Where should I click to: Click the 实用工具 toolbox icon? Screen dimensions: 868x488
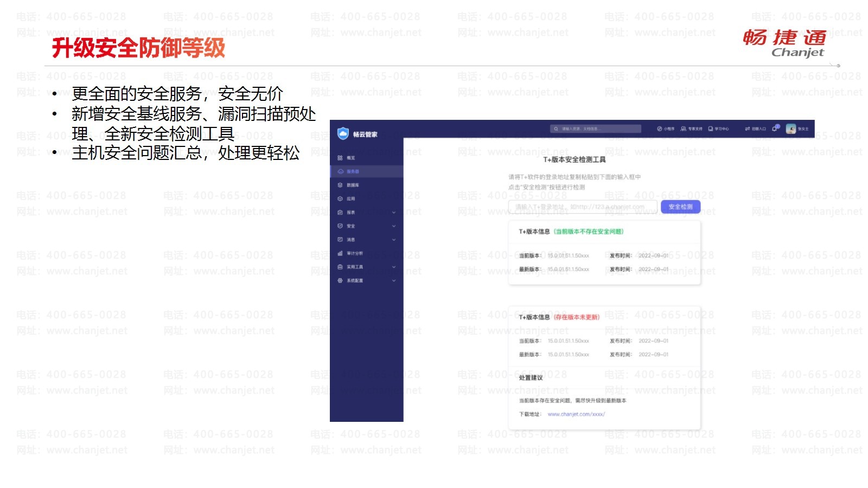click(x=340, y=267)
